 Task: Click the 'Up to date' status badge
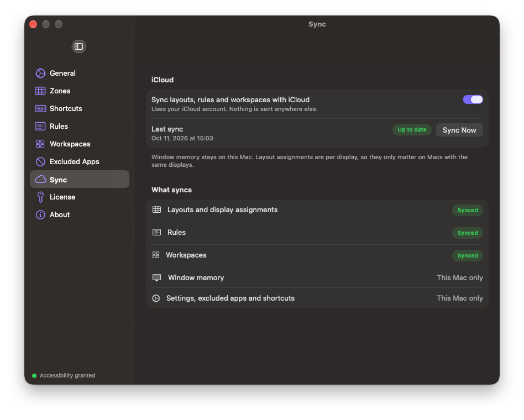412,130
